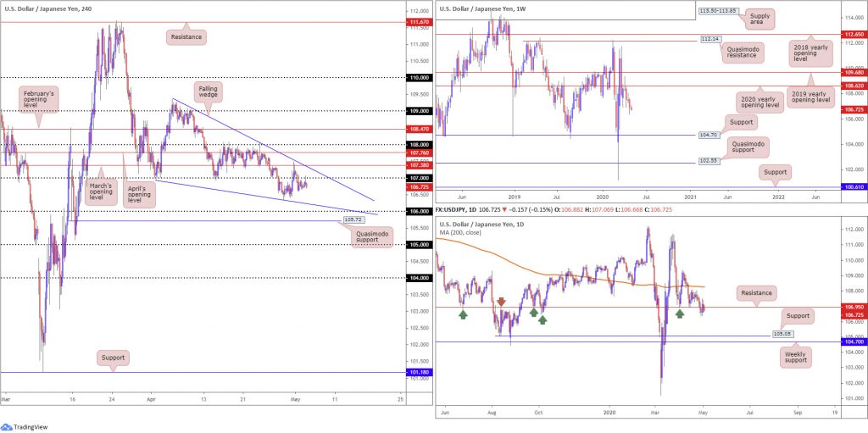The image size is (868, 433).
Task: Click the red 111.670 price axis tag
Action: tap(418, 21)
